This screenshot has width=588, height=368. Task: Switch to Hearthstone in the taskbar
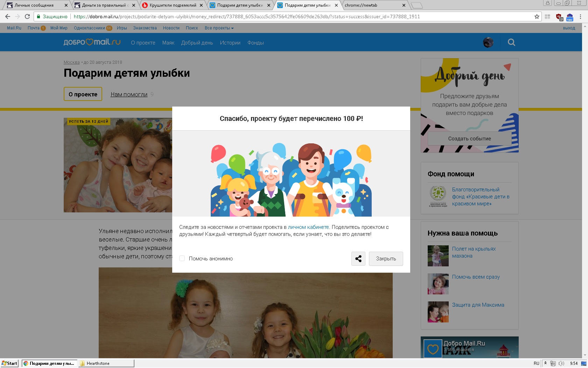point(106,363)
